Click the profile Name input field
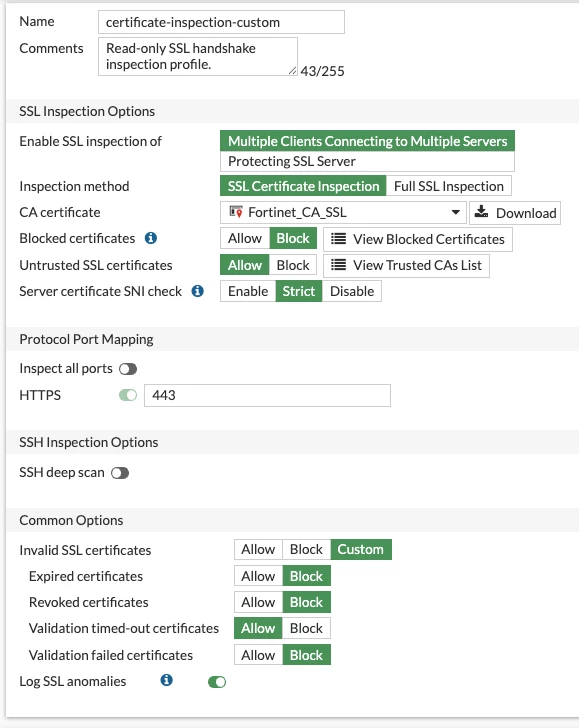 click(221, 22)
